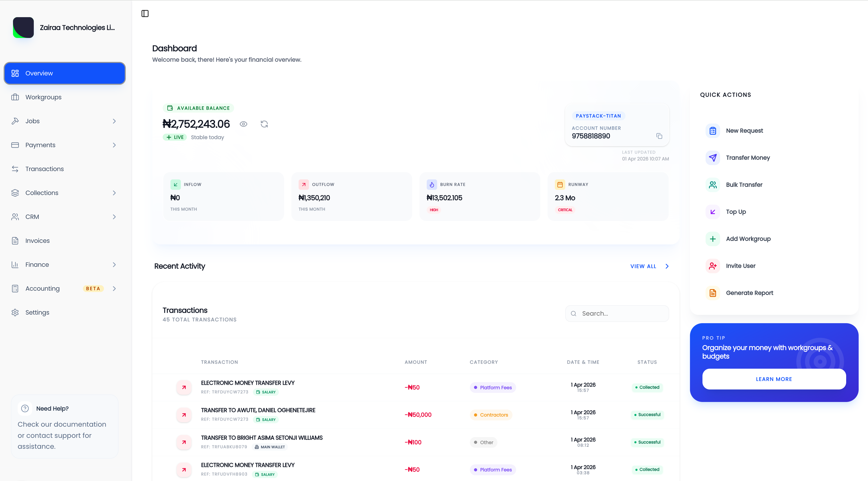Toggle the sidebar collapse control
868x481 pixels.
coord(145,14)
